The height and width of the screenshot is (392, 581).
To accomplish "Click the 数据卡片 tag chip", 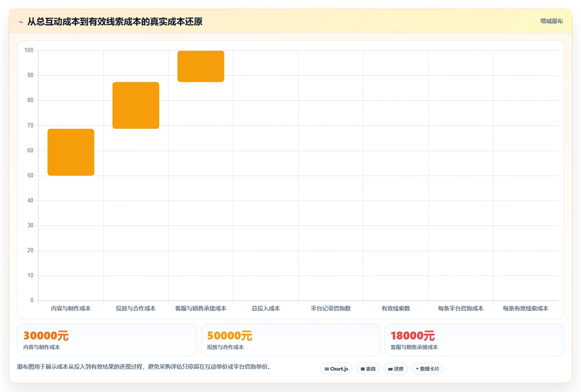I will click(427, 369).
